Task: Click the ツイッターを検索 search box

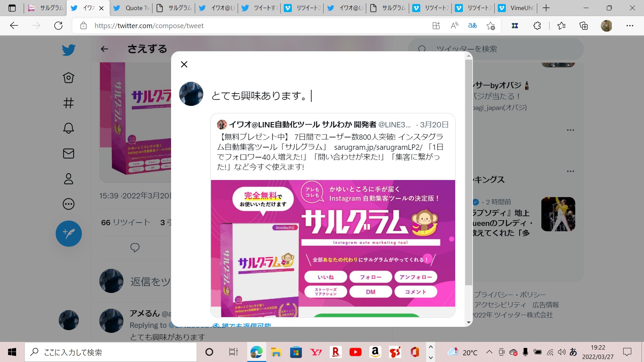Action: click(x=496, y=49)
